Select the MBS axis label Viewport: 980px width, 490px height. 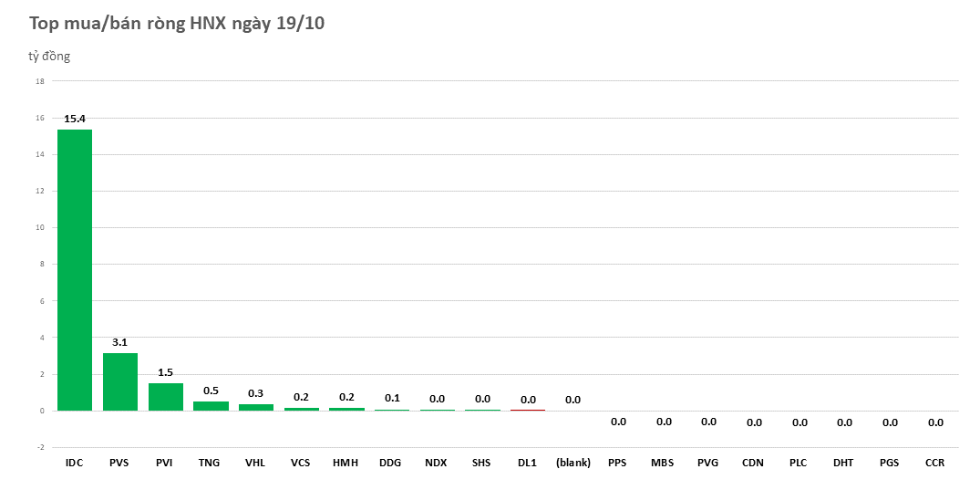click(663, 463)
